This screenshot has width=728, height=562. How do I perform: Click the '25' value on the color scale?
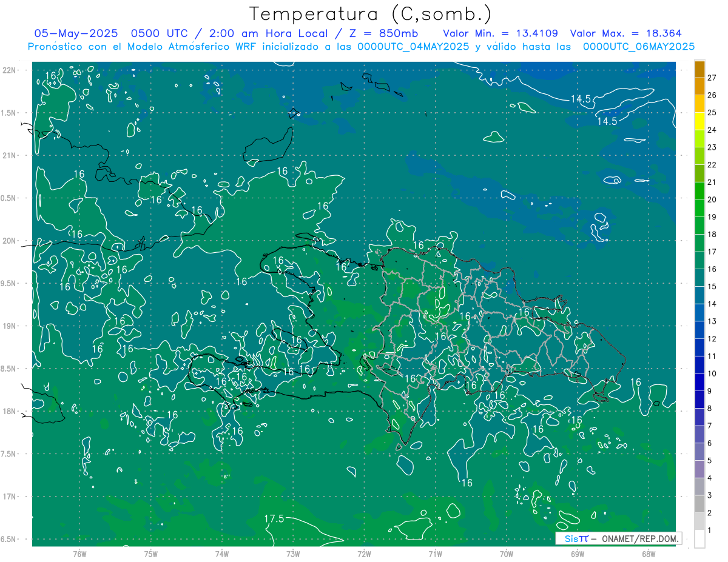712,112
